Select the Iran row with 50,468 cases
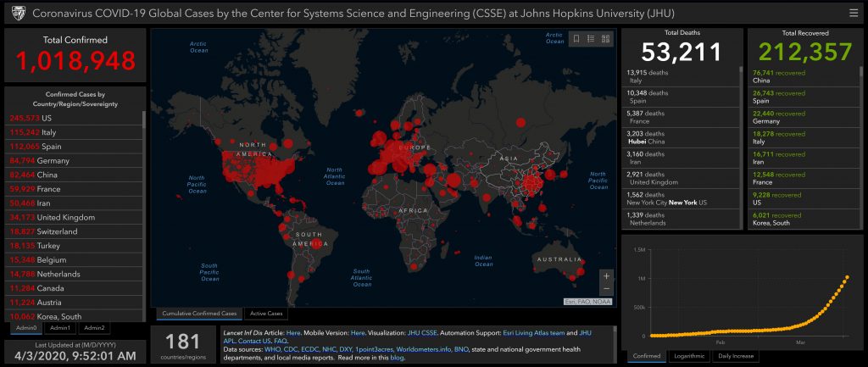The image size is (868, 367). 74,203
